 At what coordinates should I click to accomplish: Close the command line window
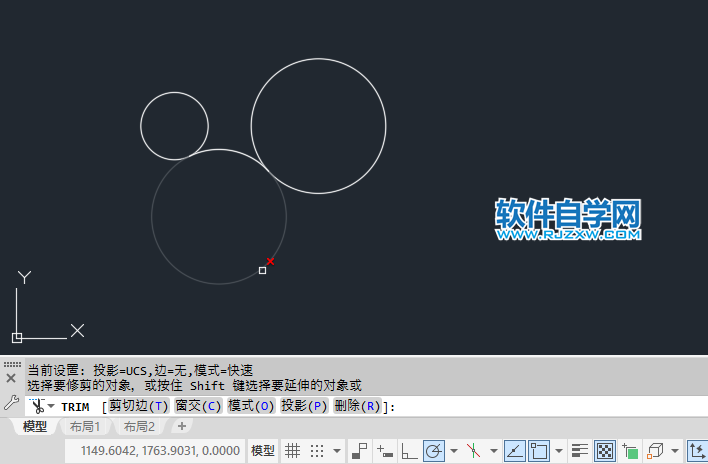11,378
